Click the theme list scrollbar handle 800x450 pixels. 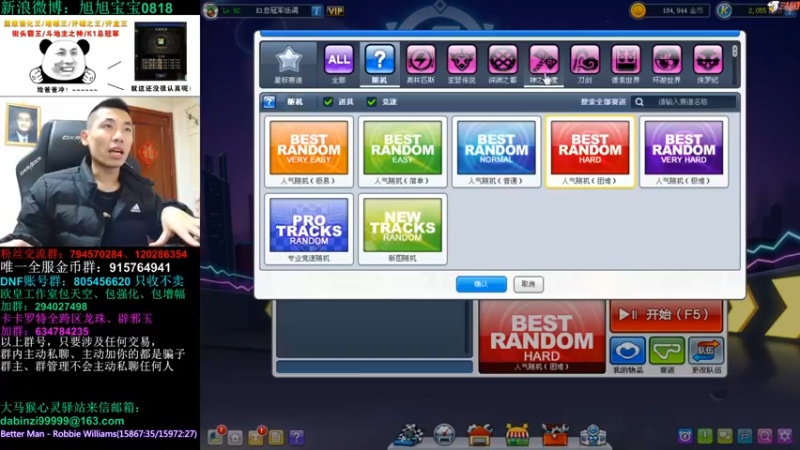click(735, 51)
